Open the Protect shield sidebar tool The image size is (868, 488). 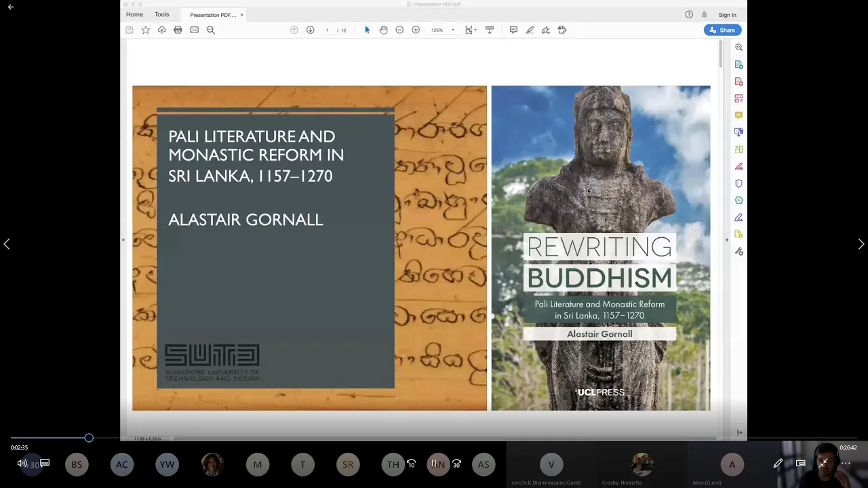[738, 183]
